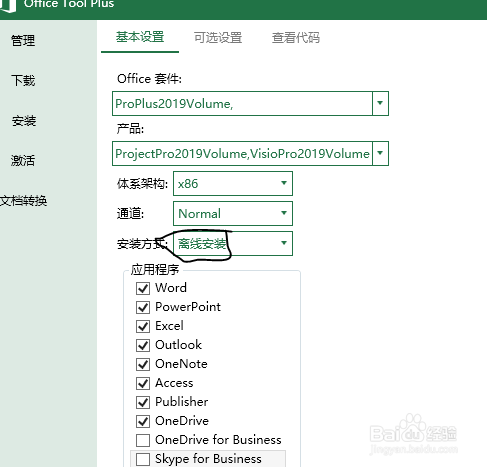Image resolution: width=487 pixels, height=467 pixels.
Task: Open the 激活 sidebar page
Action: click(23, 160)
